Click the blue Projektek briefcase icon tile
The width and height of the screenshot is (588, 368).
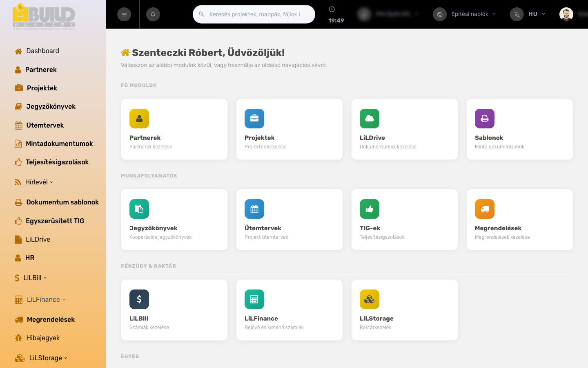(x=254, y=119)
